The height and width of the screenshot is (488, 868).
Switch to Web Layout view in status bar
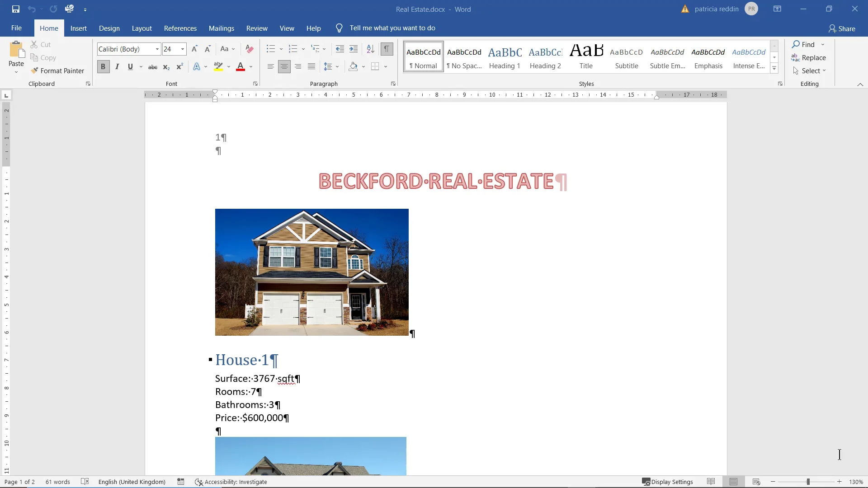tap(756, 482)
